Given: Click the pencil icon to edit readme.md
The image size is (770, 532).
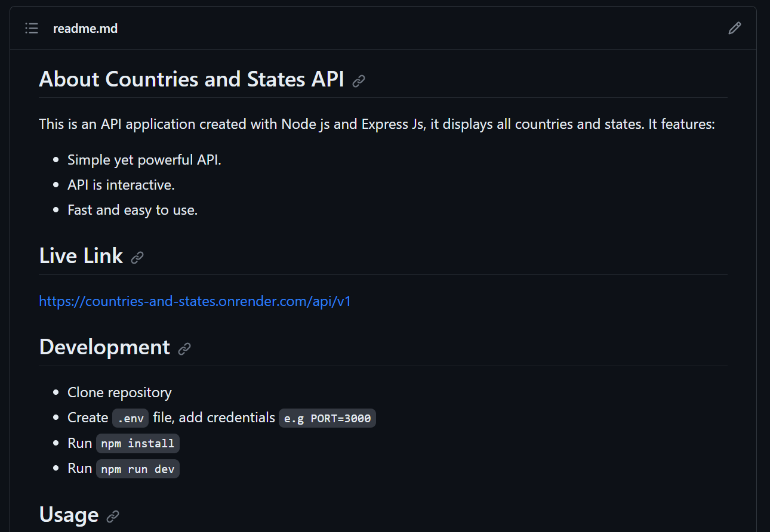Looking at the screenshot, I should tap(735, 28).
